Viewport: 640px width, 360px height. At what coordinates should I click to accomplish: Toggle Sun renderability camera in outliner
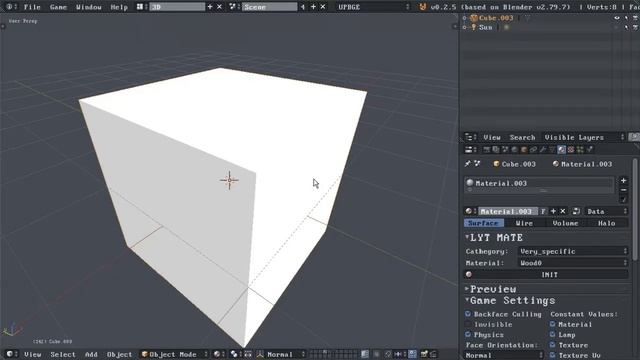pos(636,27)
